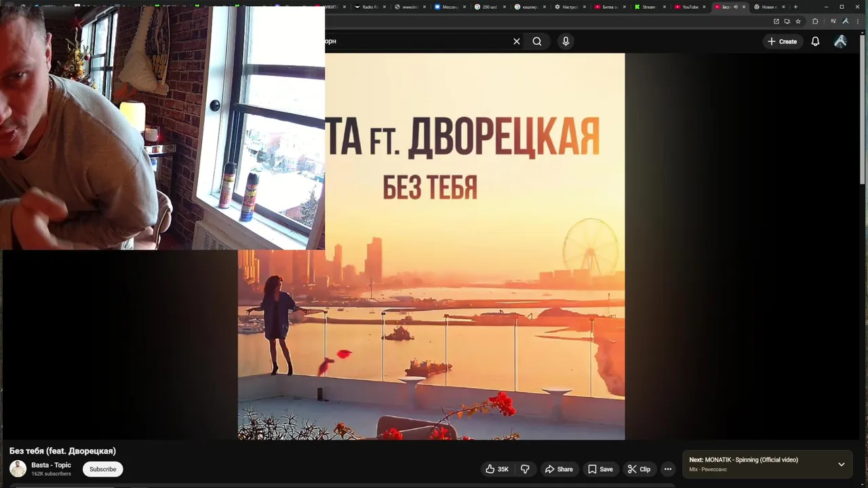Clear the search box with X
Viewport: 868px width, 488px height.
tap(517, 41)
